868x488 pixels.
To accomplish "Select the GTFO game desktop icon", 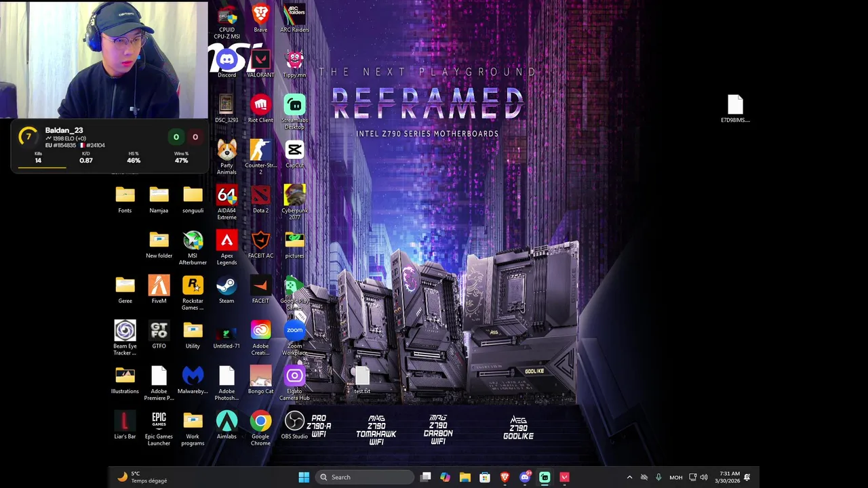I will pyautogui.click(x=159, y=335).
